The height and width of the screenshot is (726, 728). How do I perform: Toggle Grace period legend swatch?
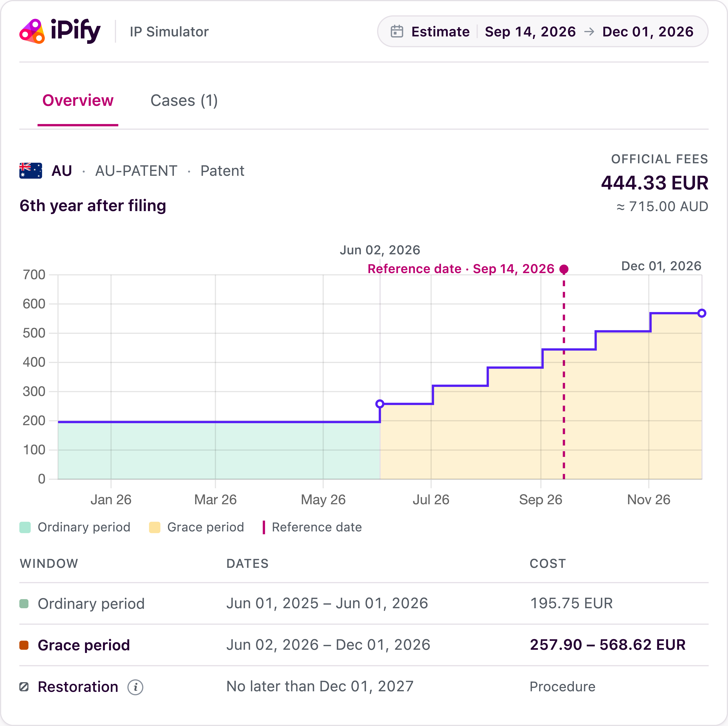point(155,527)
